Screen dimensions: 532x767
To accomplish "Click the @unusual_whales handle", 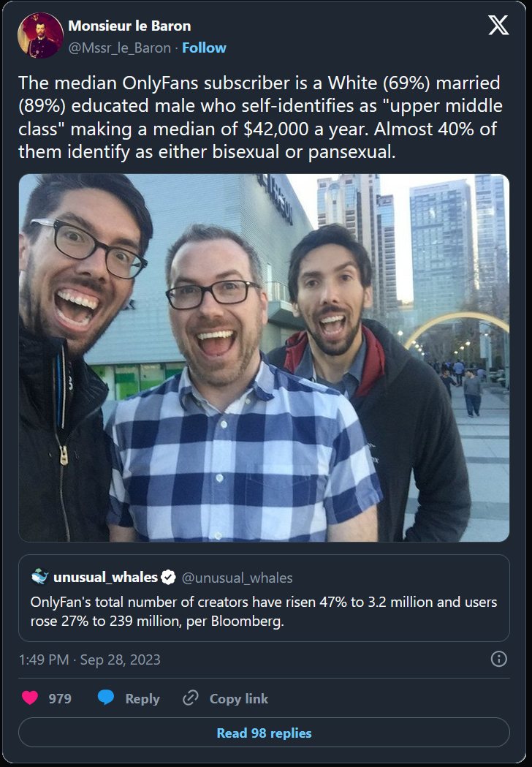I will (237, 578).
